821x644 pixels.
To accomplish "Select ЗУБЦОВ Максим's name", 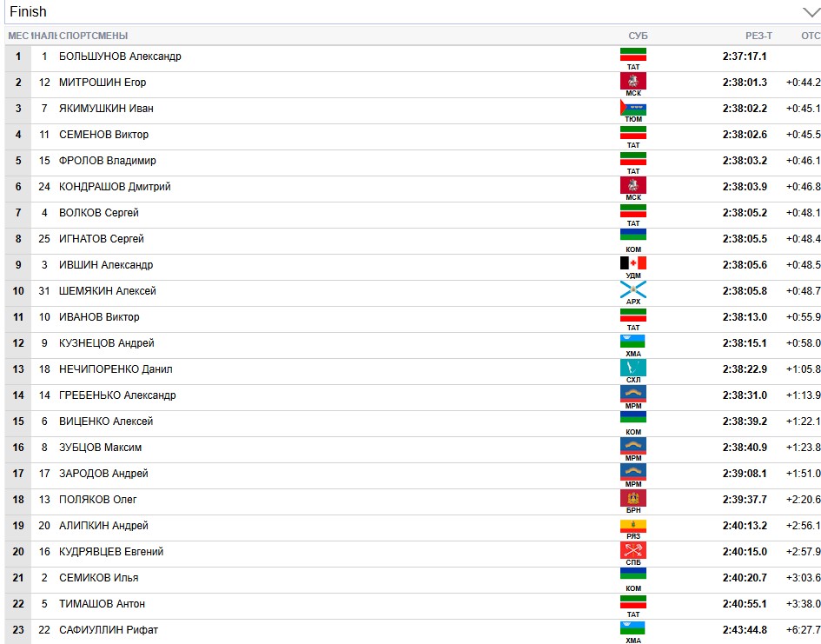I will tap(100, 448).
